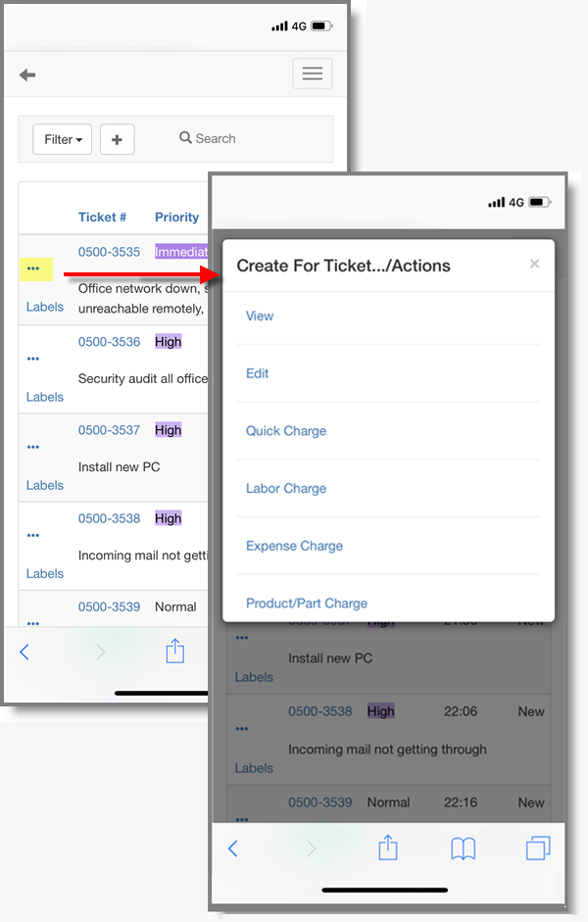Close the Create For Ticket dialog
588x922 pixels.
(x=534, y=264)
